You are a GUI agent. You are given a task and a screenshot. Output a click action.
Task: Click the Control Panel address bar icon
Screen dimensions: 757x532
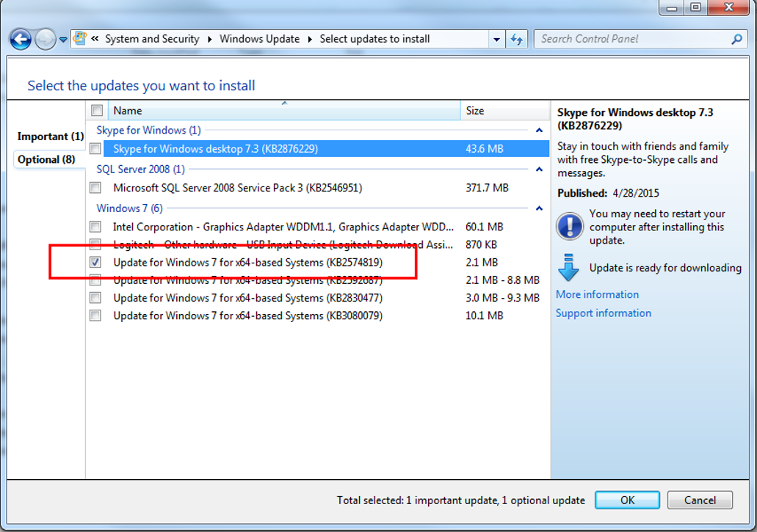point(81,39)
